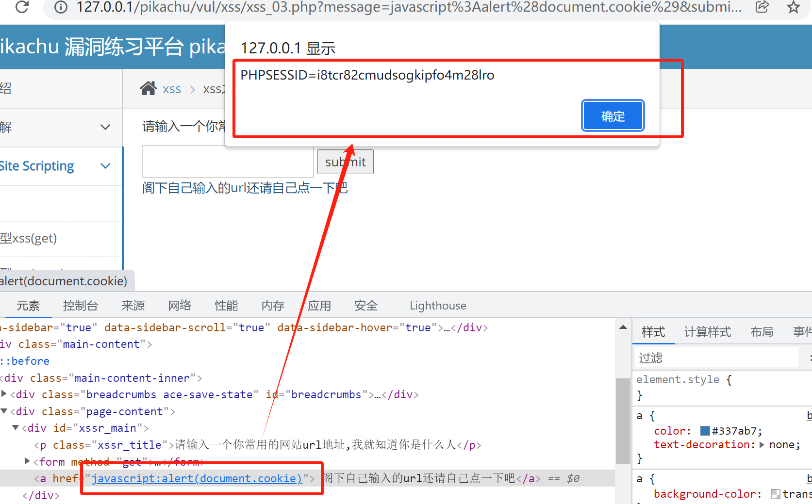Expand the Cross-Site Scripting sidebar menu
The width and height of the screenshot is (812, 504).
tap(105, 166)
